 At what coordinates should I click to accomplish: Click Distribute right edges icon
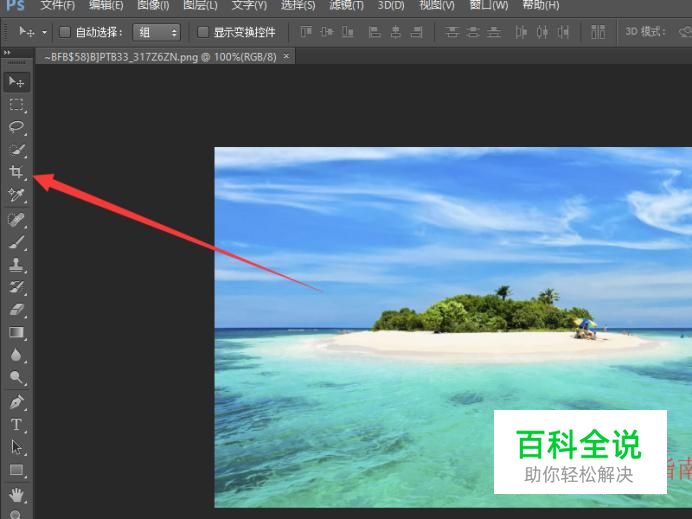563,32
